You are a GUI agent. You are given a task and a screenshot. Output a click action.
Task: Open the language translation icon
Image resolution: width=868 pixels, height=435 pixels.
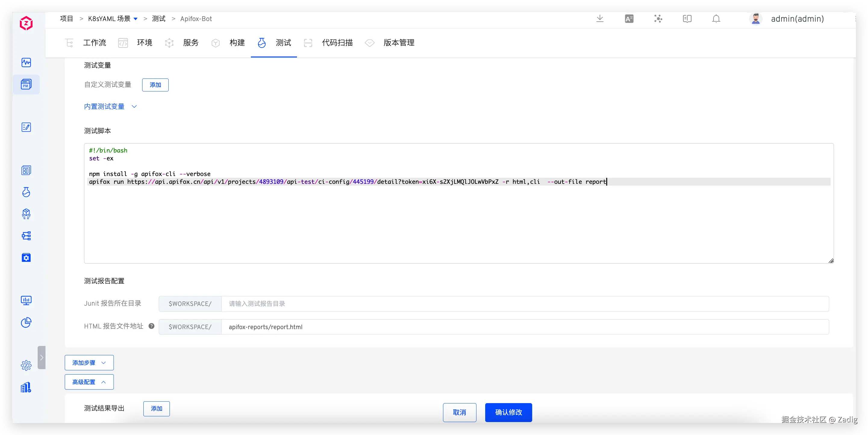click(629, 19)
